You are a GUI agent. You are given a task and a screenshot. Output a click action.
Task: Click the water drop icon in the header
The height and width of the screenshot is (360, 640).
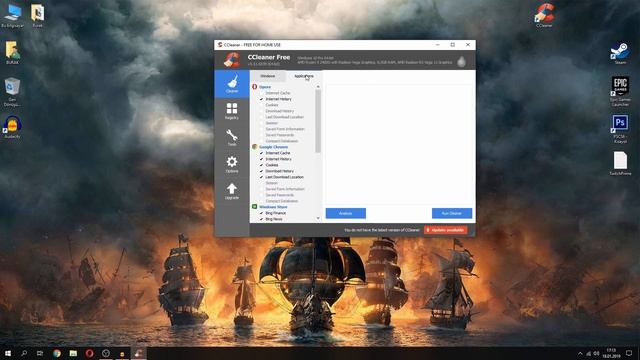(x=462, y=61)
